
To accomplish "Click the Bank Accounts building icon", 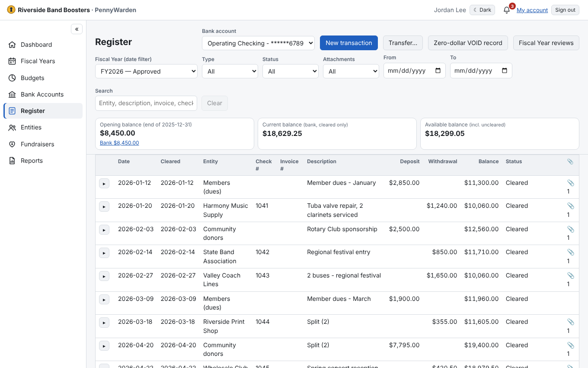I will (x=12, y=94).
